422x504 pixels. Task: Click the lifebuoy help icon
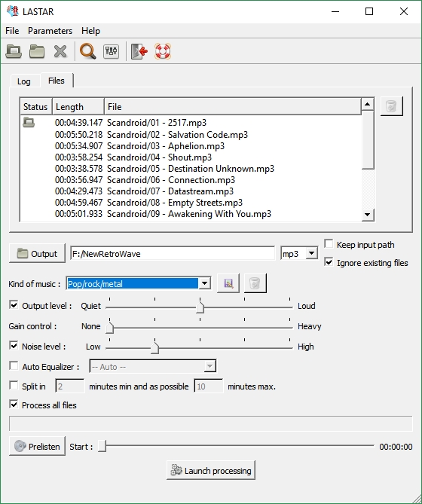click(x=163, y=51)
